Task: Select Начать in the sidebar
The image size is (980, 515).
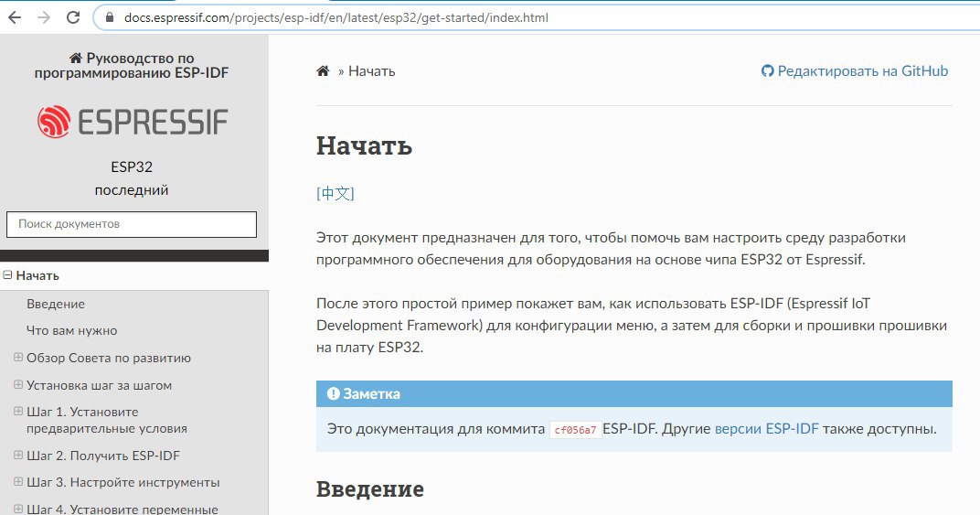Action: (37, 275)
